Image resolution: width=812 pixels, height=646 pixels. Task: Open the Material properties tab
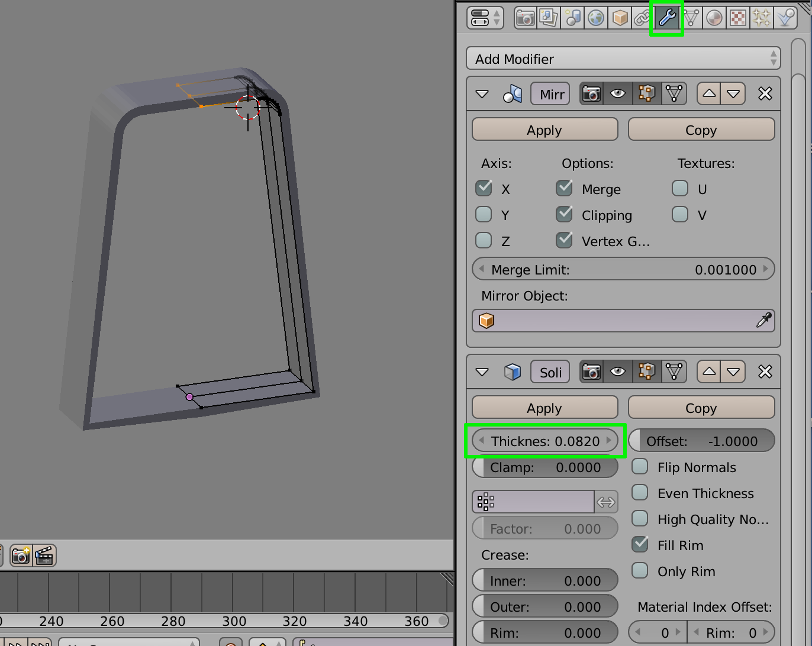click(x=714, y=18)
